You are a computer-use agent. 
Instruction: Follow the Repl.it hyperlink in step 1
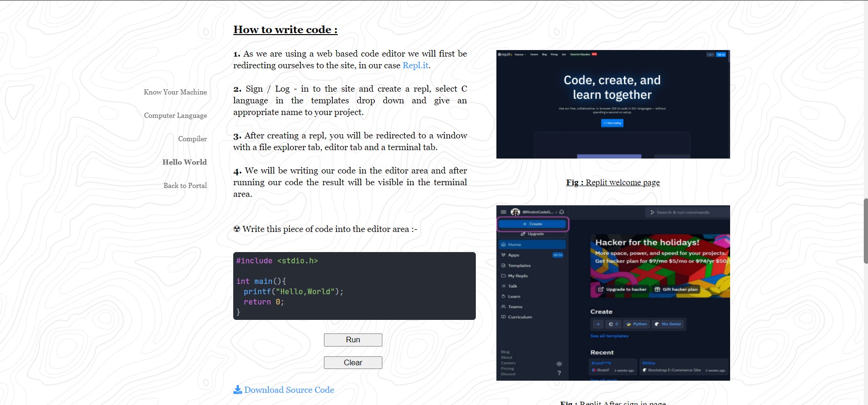click(x=416, y=65)
